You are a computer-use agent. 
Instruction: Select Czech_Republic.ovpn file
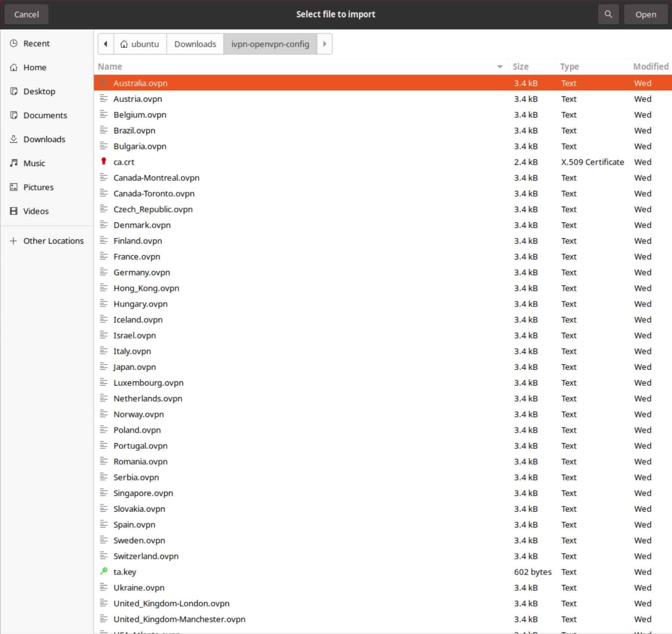click(x=383, y=209)
